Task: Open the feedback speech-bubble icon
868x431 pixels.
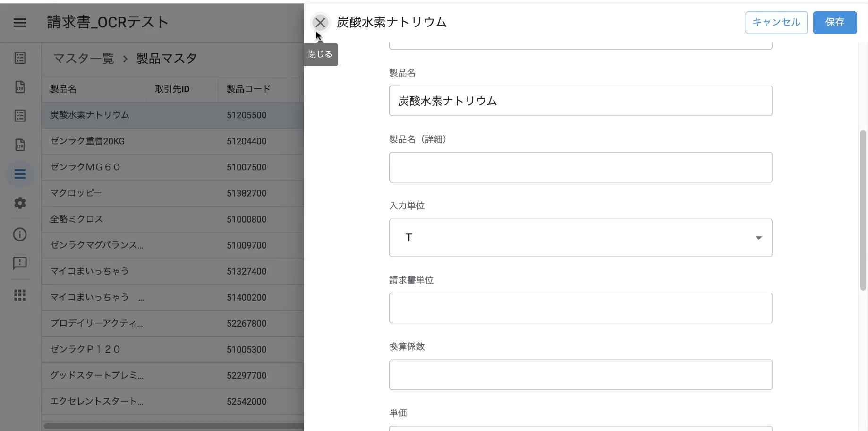Action: click(20, 263)
